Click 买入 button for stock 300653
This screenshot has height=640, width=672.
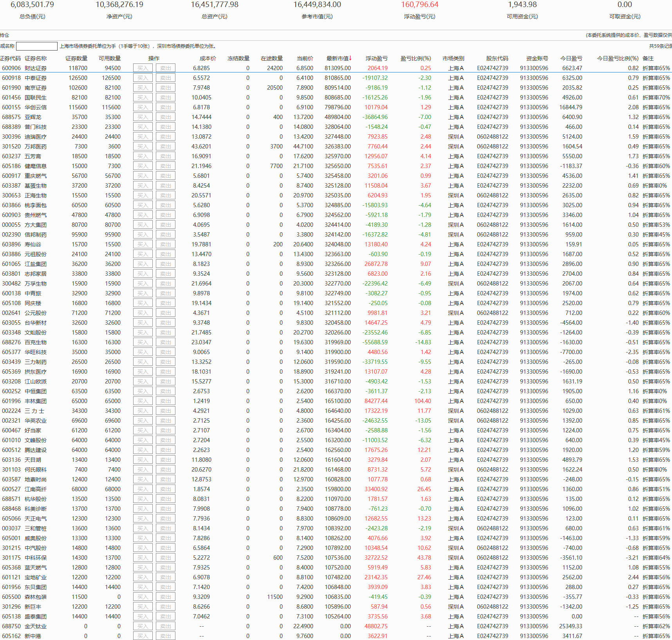(x=143, y=195)
